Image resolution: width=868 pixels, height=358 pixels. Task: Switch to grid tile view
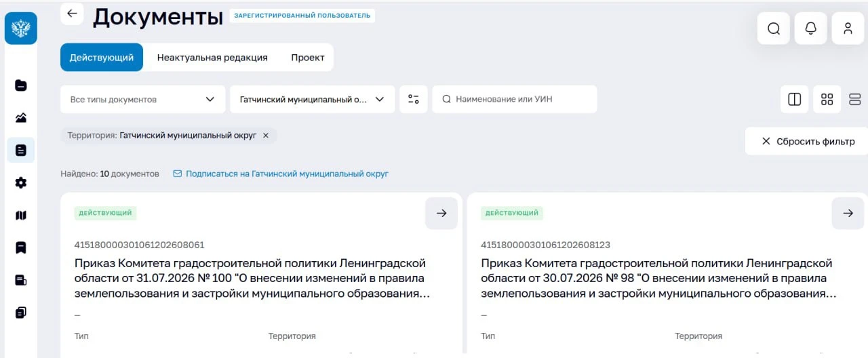(x=827, y=100)
